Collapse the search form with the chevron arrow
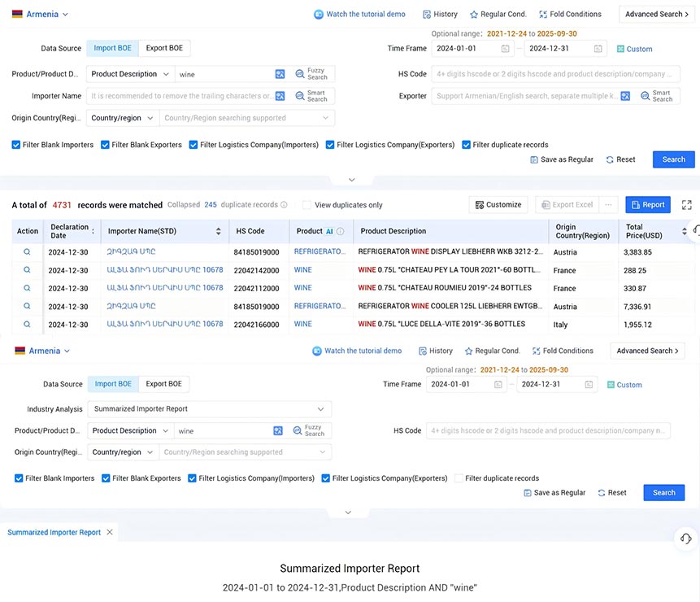Image resolution: width=700 pixels, height=602 pixels. click(351, 179)
